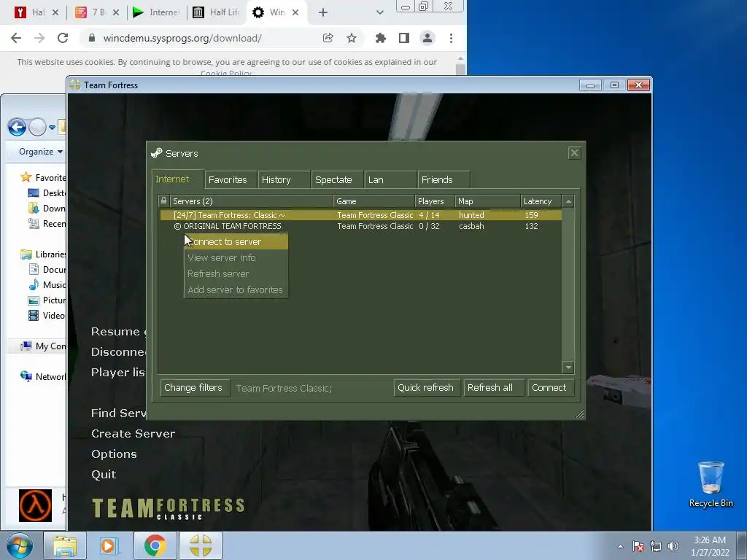
Task: Switch to the Lan tab
Action: tap(390, 180)
